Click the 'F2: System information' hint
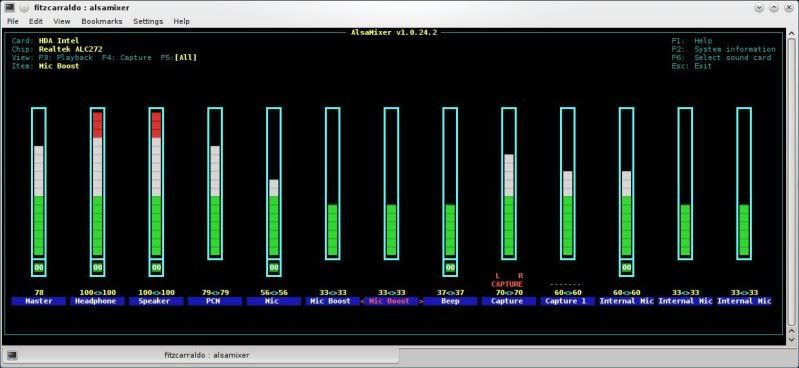Screen dimensions: 799x368 point(724,49)
